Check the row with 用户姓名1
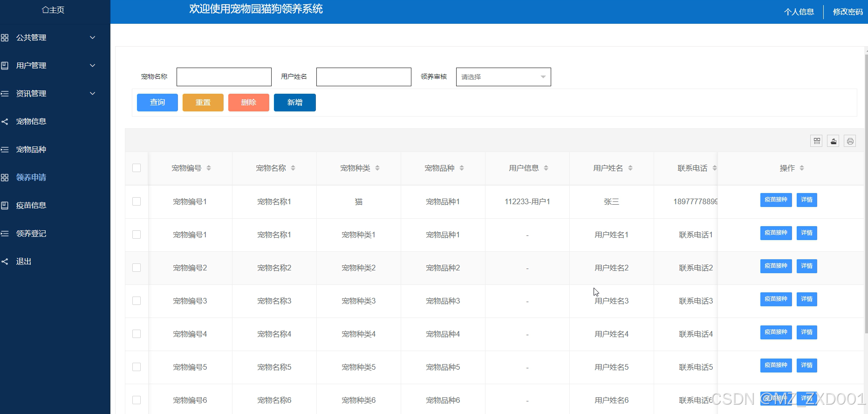 pyautogui.click(x=137, y=235)
